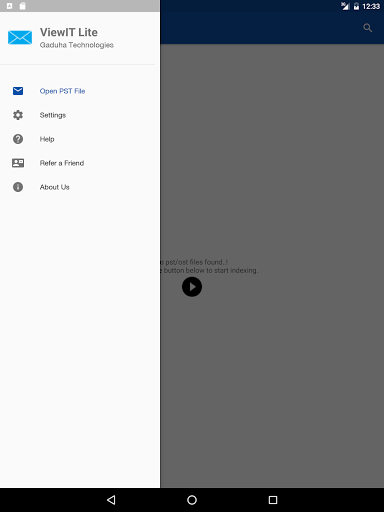
Task: Open recent apps with the square button
Action: [273, 500]
